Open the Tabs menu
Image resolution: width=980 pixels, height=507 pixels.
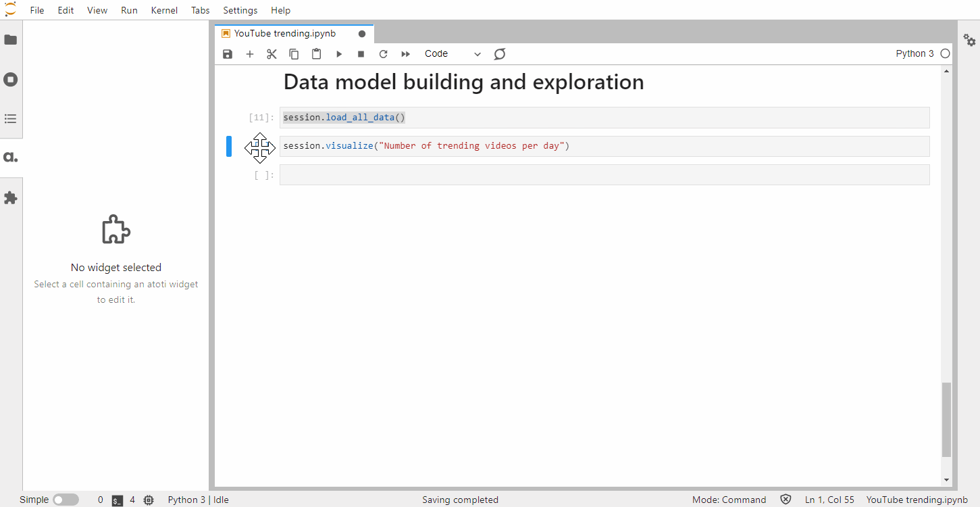pyautogui.click(x=200, y=10)
